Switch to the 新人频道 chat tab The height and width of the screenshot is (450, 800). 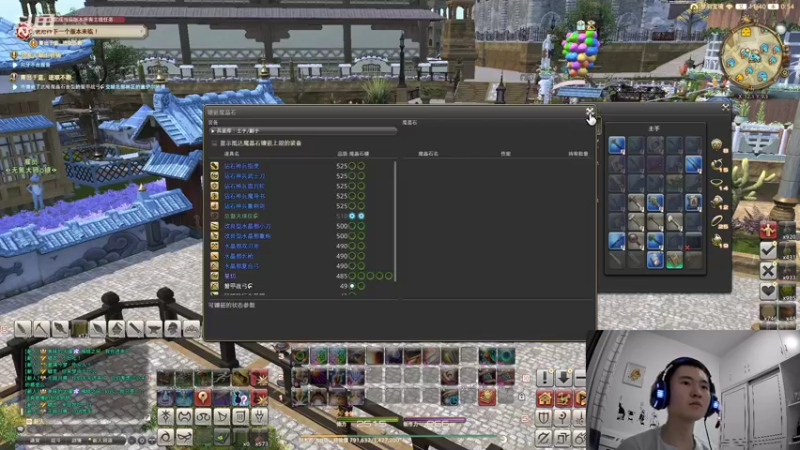tap(102, 440)
